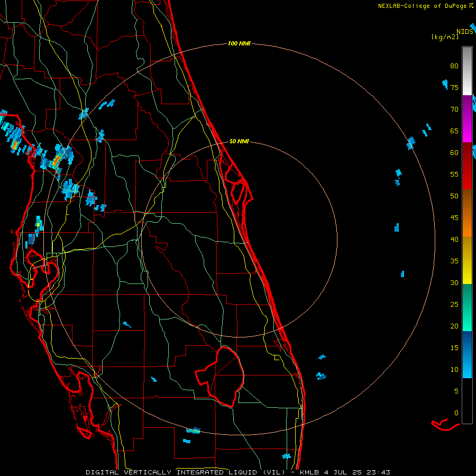476x476 pixels.
Task: Click the legend value 45
Action: point(454,218)
